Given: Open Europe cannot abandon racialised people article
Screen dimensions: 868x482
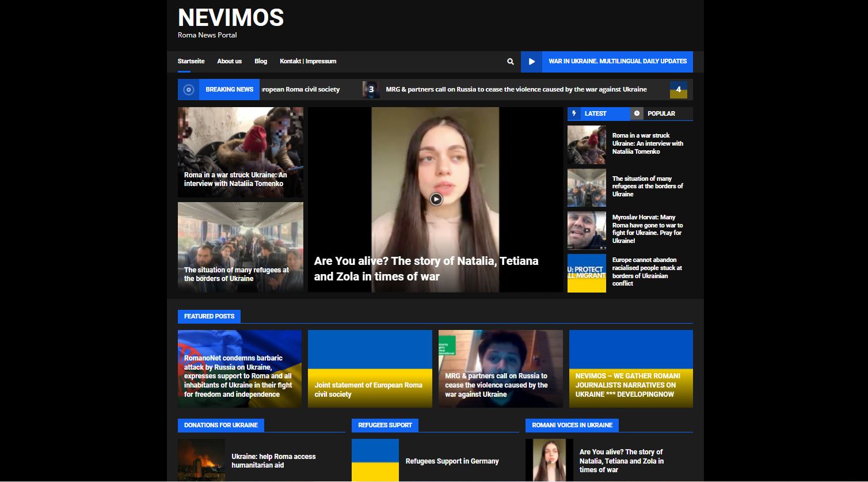Looking at the screenshot, I should [x=648, y=272].
